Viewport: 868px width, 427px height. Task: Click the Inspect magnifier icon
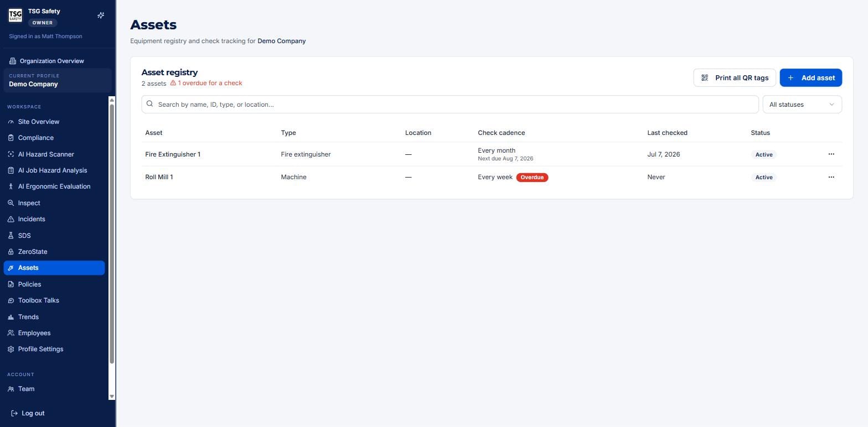click(11, 203)
